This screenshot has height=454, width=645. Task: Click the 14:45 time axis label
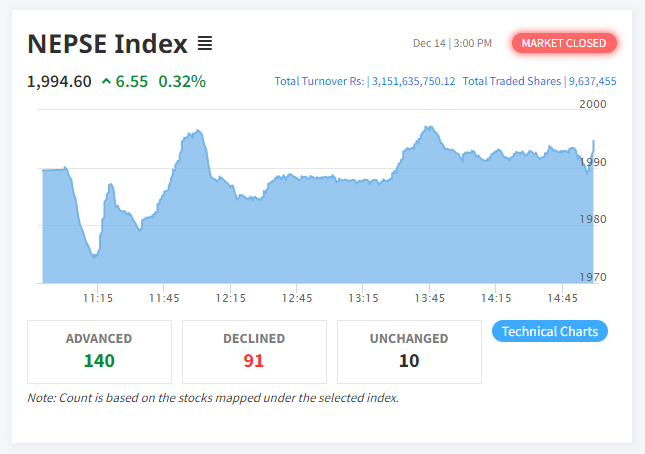(x=563, y=298)
